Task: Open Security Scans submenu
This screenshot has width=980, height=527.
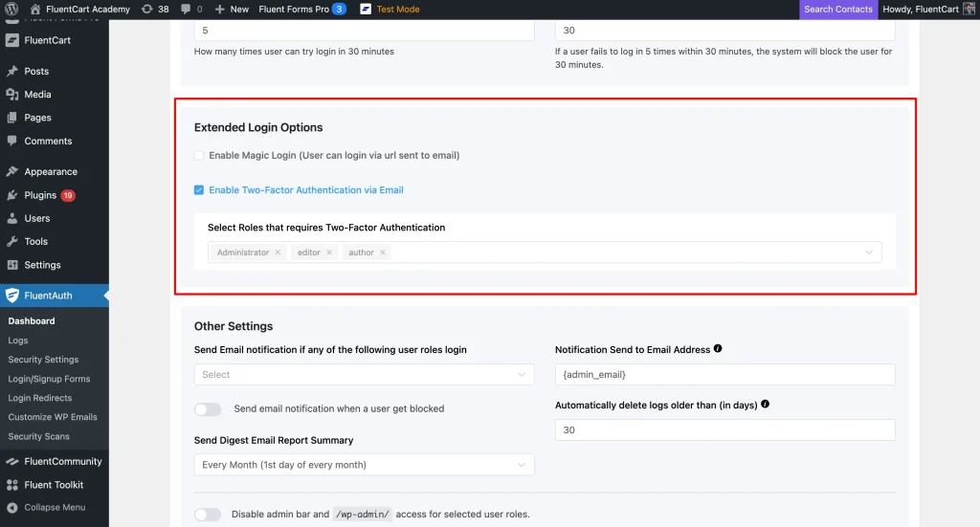Action: (x=38, y=436)
